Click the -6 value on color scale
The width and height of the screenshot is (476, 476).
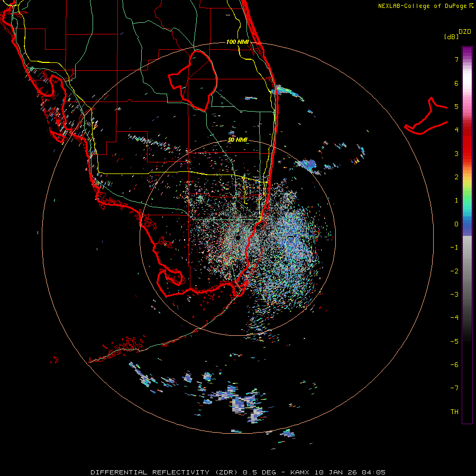[x=454, y=365]
